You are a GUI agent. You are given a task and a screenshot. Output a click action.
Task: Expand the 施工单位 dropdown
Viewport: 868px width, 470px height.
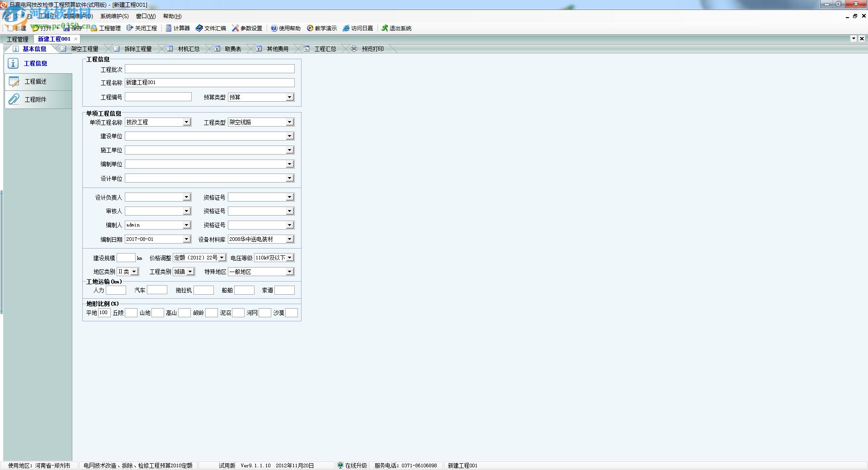pyautogui.click(x=290, y=150)
